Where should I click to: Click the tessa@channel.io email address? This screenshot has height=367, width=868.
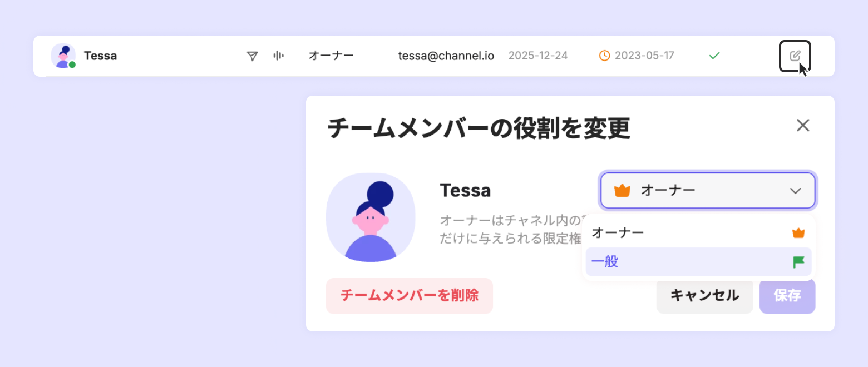(x=446, y=56)
